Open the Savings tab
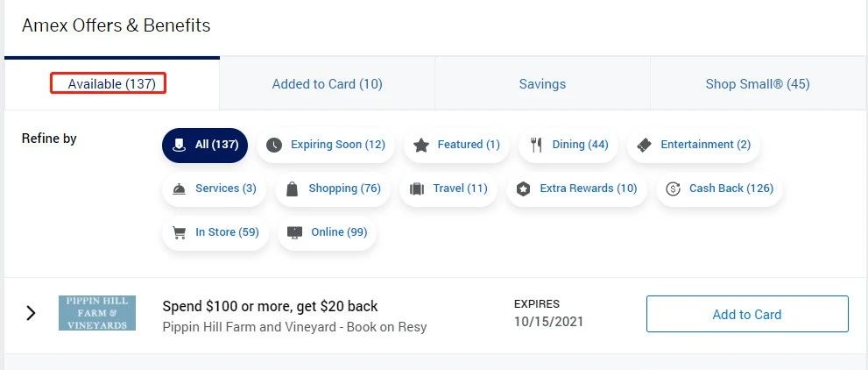The height and width of the screenshot is (370, 868). point(542,84)
